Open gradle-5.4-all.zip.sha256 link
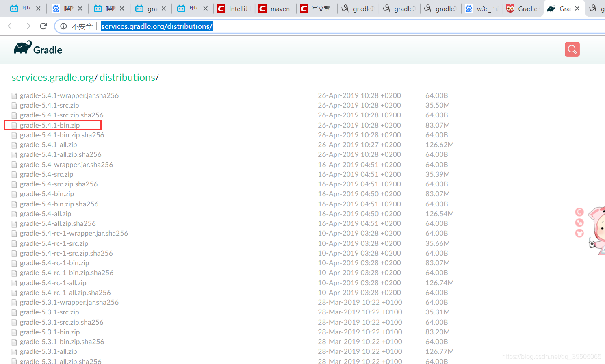 click(x=58, y=224)
